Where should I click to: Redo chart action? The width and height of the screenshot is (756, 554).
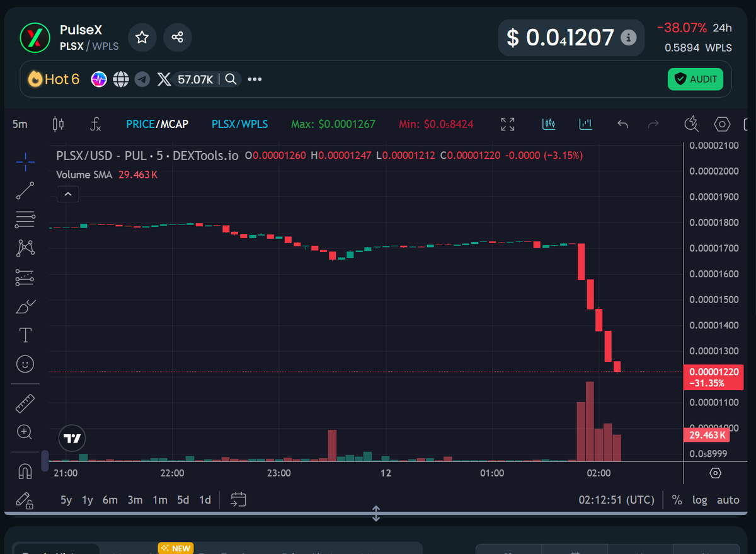tap(654, 124)
